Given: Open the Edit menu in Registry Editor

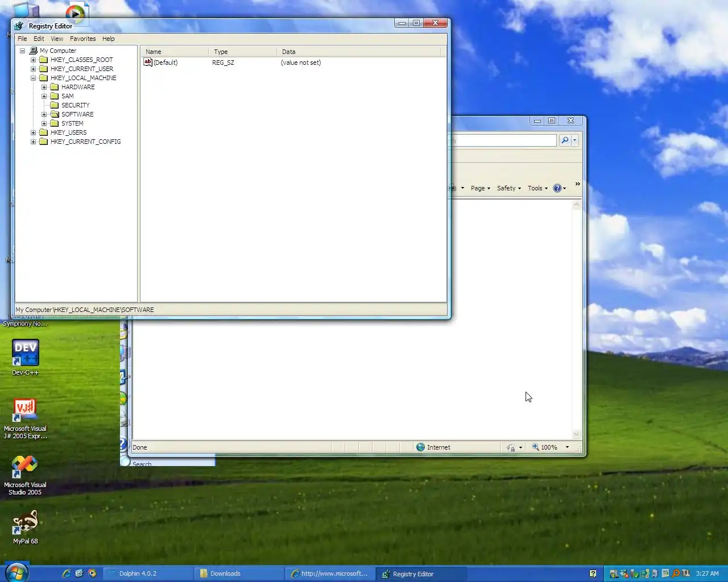Looking at the screenshot, I should [x=39, y=39].
